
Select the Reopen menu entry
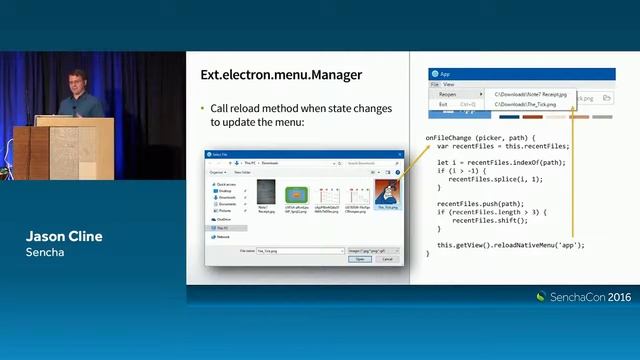click(x=456, y=94)
